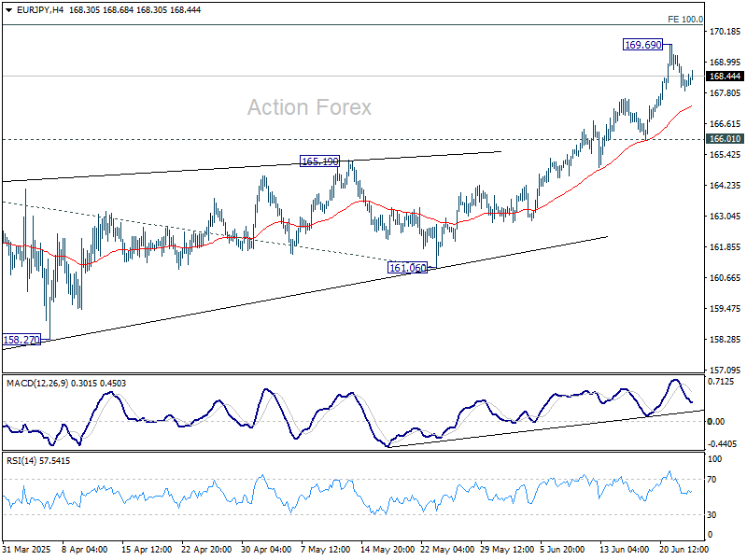
Task: Click the dropdown triangle beside EURJPY,H4
Action: click(8, 10)
